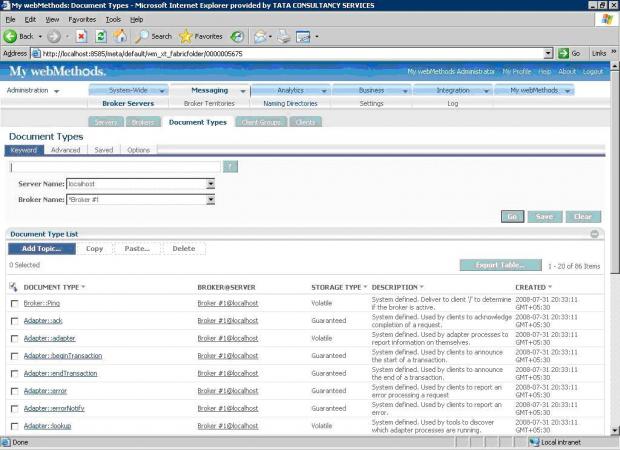Collapse the Document Type List panel
The width and height of the screenshot is (620, 450).
595,233
